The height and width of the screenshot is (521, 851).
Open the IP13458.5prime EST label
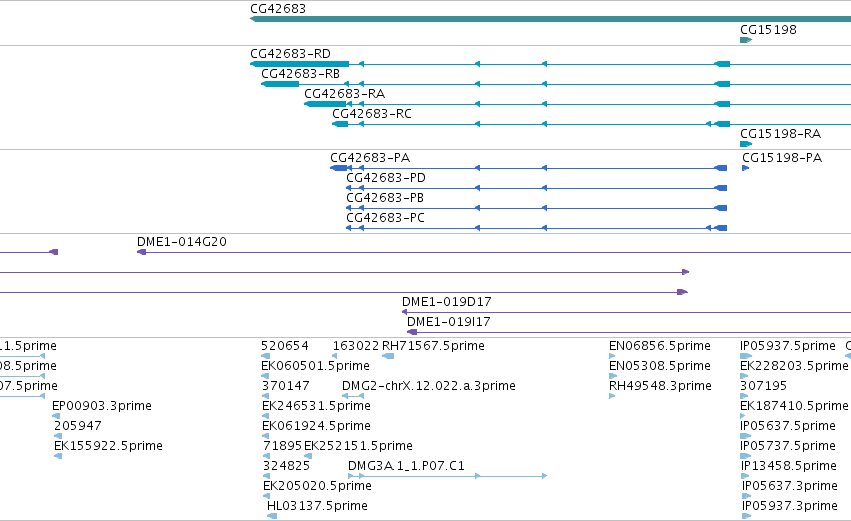click(x=789, y=467)
